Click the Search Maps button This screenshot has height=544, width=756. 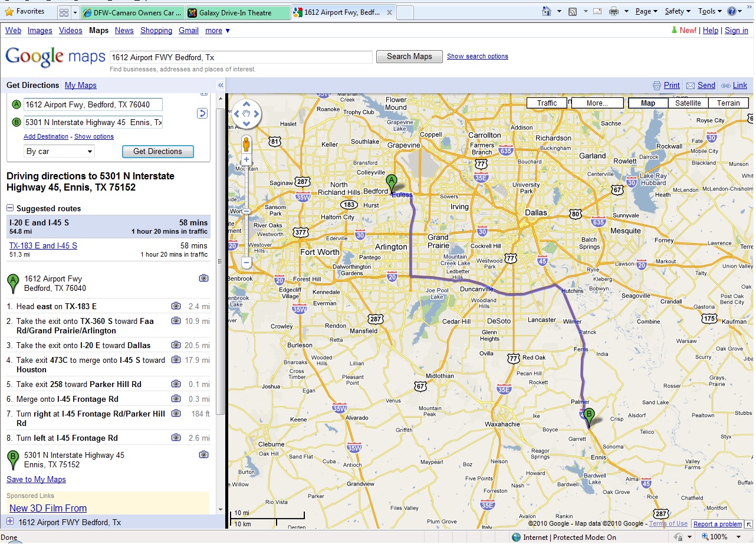409,56
